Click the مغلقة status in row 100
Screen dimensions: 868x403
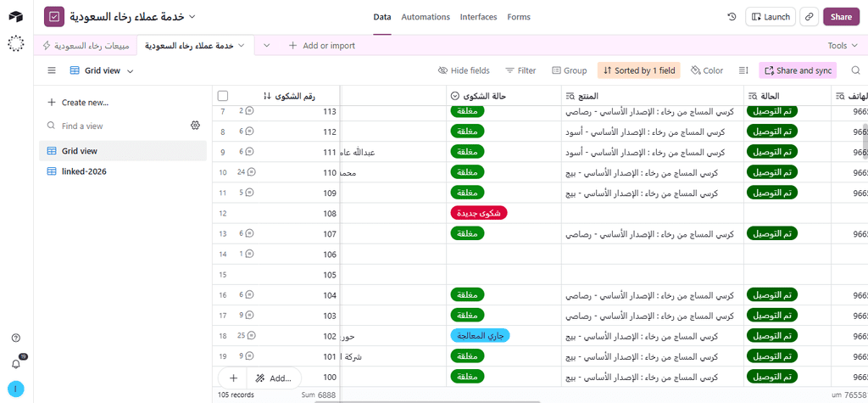pos(467,377)
